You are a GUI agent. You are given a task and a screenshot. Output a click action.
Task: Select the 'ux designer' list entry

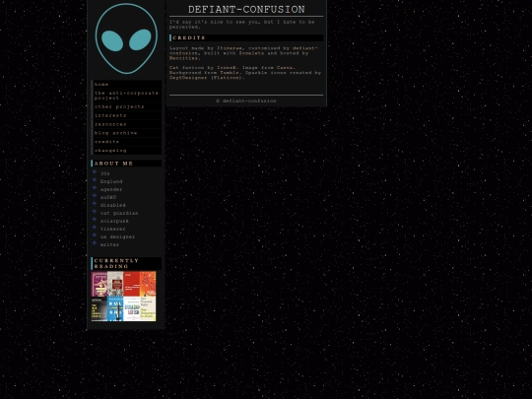click(x=118, y=236)
